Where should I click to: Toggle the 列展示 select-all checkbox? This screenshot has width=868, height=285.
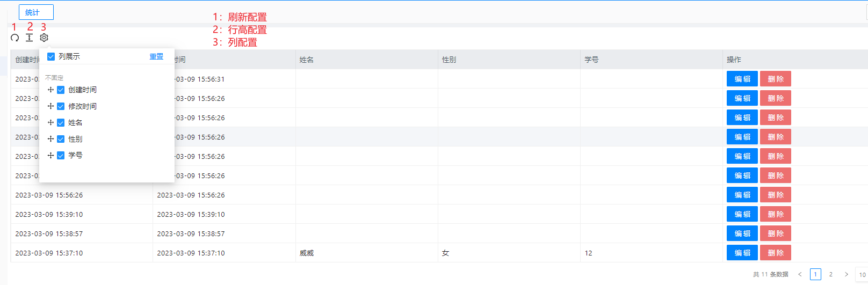[51, 56]
